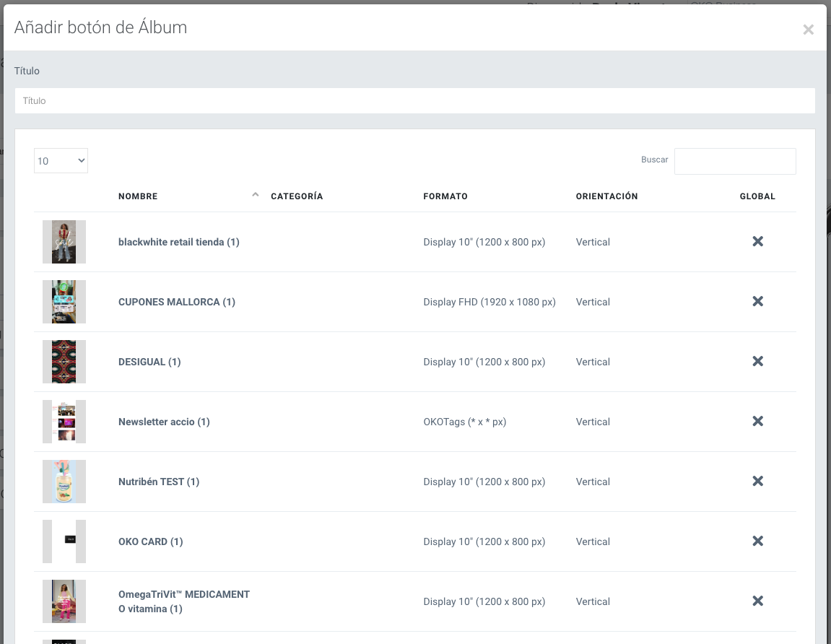831x644 pixels.
Task: Open album Newsletter accio (1)
Action: pos(164,422)
